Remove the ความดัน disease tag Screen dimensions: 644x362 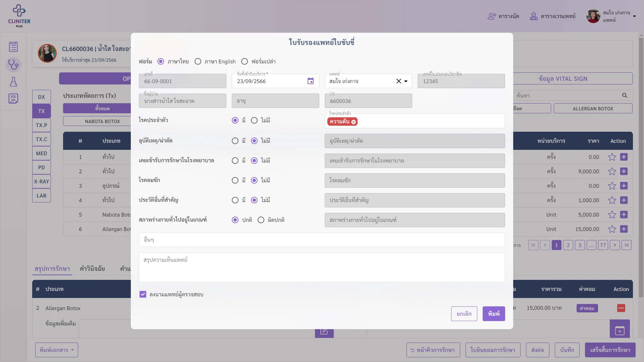pos(354,122)
